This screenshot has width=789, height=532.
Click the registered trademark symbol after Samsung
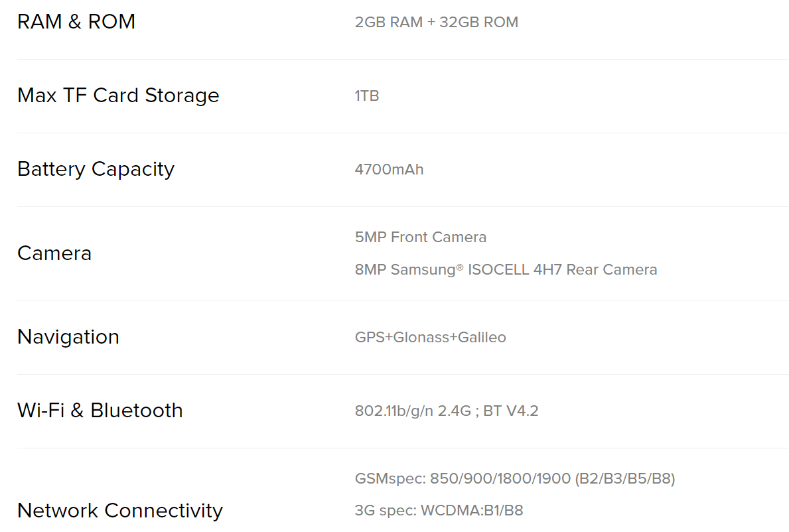pos(459,267)
